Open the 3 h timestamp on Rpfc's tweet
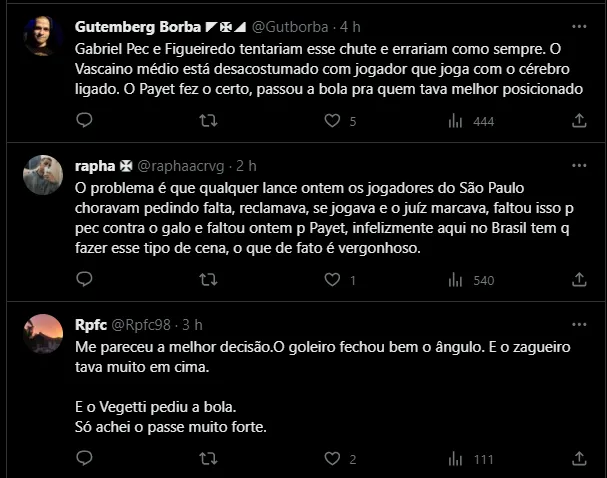Image resolution: width=607 pixels, height=478 pixels. (x=194, y=325)
